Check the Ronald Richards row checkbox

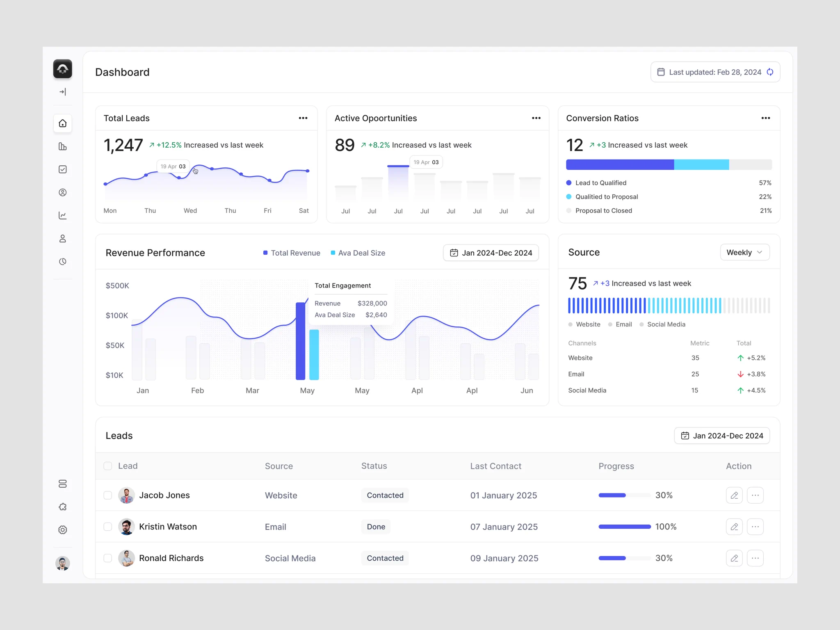[x=108, y=558]
